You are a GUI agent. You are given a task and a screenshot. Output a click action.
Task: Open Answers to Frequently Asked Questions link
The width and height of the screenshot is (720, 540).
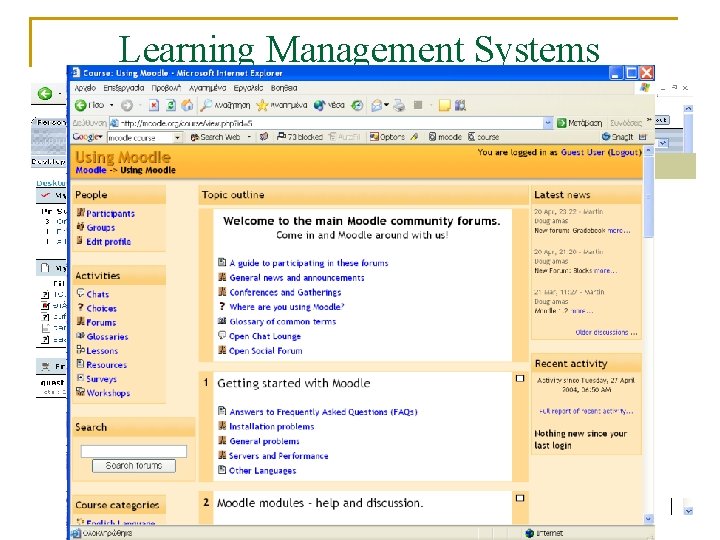pos(323,412)
